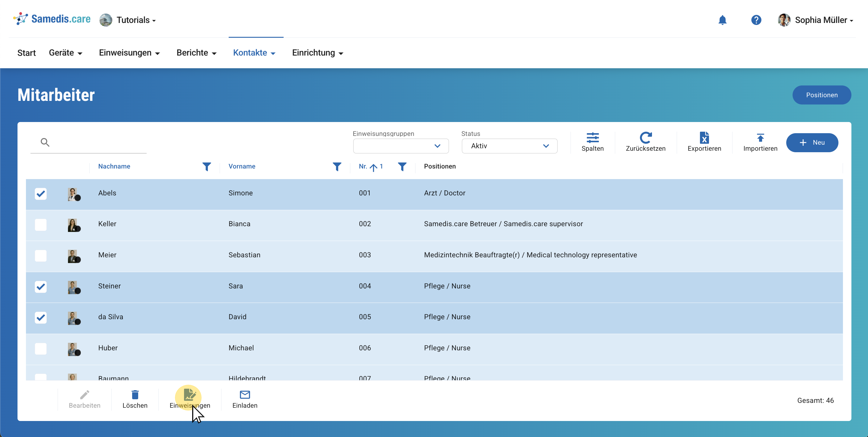Open the Nachname column filter
Image resolution: width=868 pixels, height=437 pixels.
coord(207,167)
